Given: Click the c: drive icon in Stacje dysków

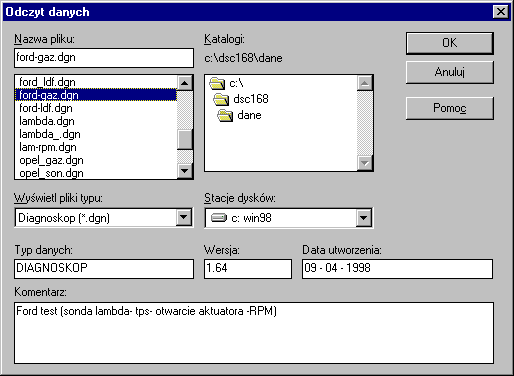Looking at the screenshot, I should click(x=219, y=218).
